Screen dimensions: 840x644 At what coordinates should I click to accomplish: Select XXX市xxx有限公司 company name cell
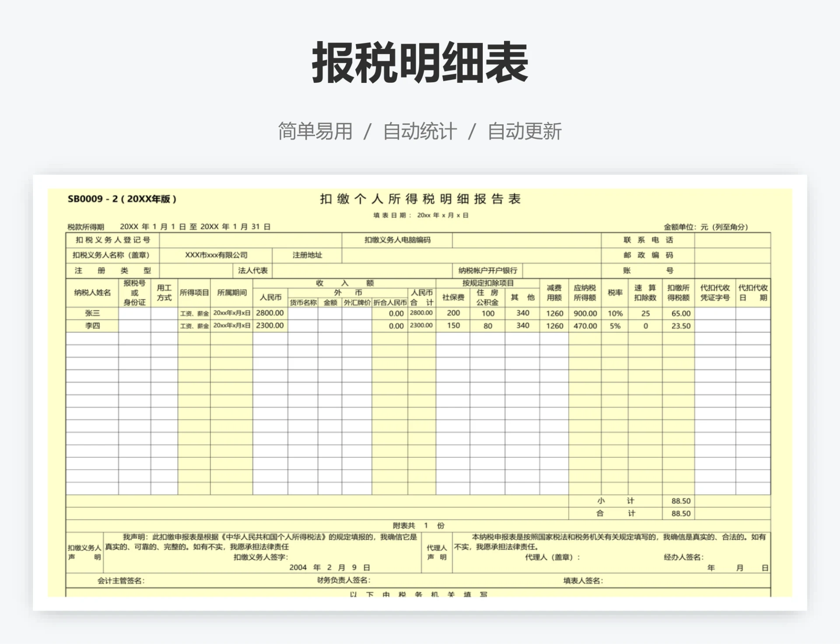click(217, 255)
